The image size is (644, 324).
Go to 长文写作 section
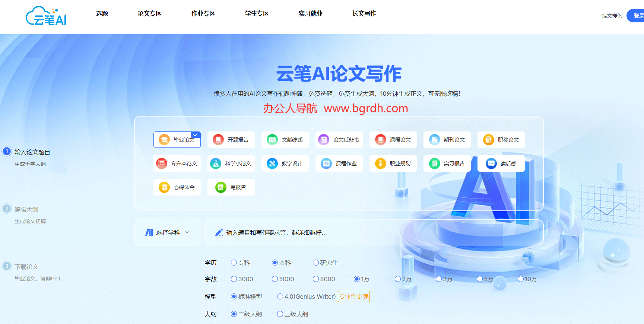pyautogui.click(x=364, y=13)
